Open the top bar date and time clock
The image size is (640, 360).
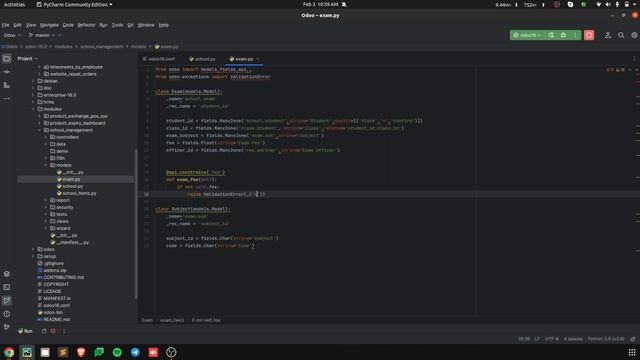320,4
